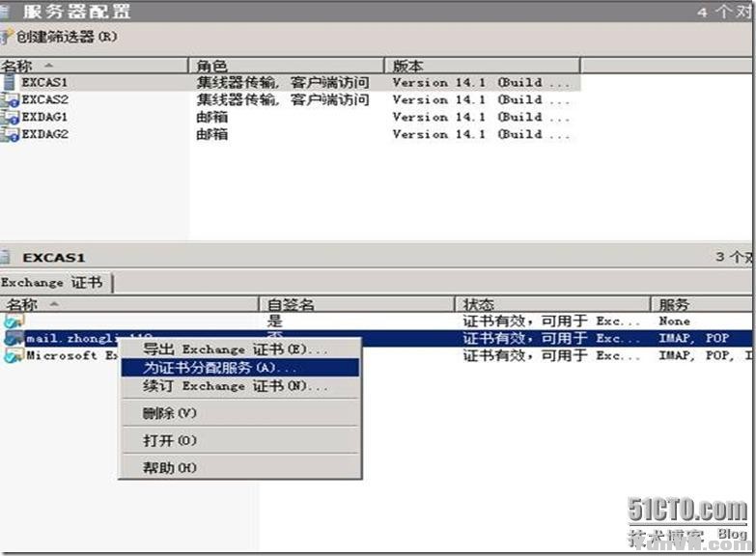The image size is (756, 556).
Task: Click the 3 个对象 count in EXCAS1 pane
Action: [734, 257]
